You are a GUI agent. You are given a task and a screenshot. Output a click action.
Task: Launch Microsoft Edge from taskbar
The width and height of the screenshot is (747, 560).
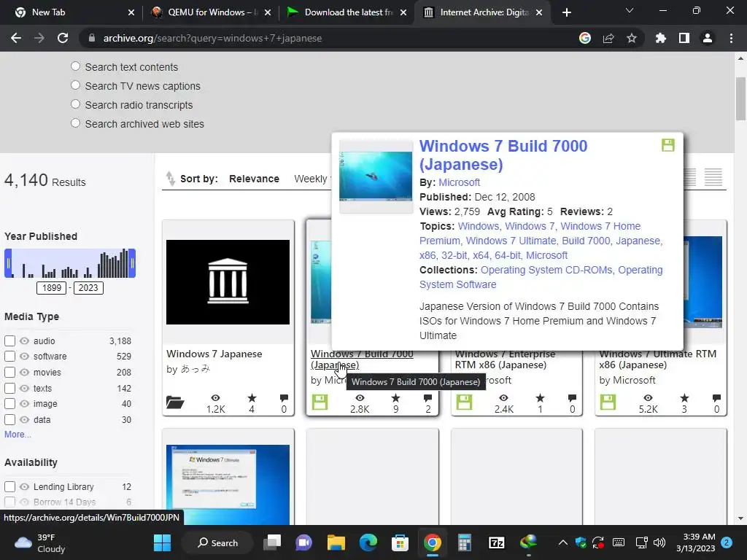coord(368,542)
